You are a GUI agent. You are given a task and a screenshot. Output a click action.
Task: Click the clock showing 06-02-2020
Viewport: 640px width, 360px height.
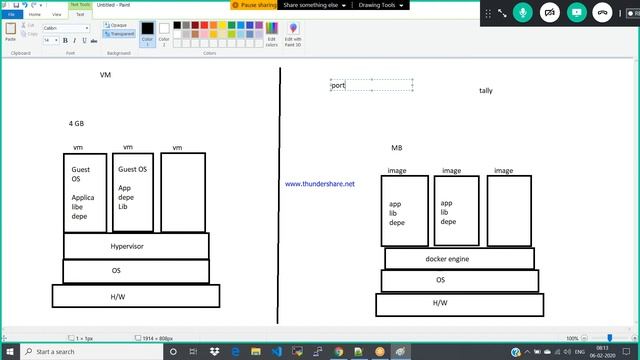coord(602,351)
